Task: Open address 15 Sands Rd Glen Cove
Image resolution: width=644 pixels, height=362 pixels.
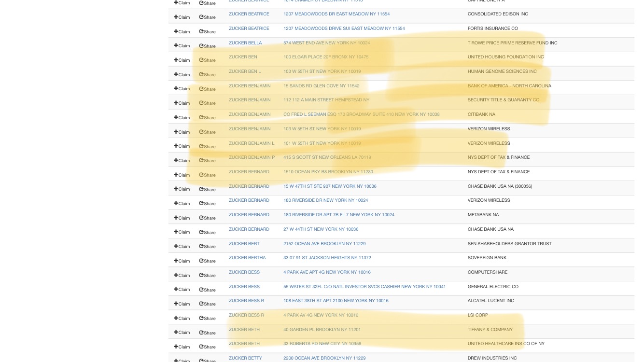Action: coord(322,86)
